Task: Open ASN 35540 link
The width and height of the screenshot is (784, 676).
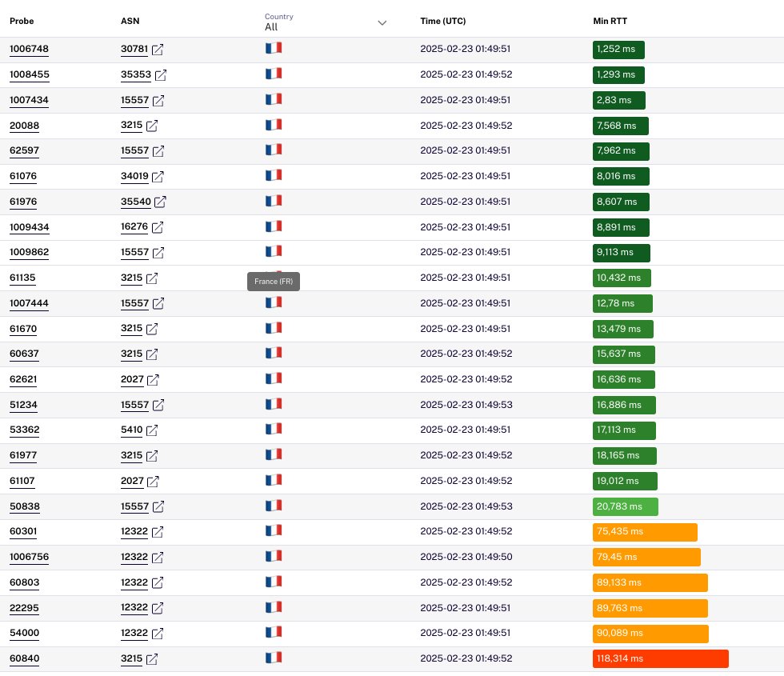Action: tap(136, 202)
